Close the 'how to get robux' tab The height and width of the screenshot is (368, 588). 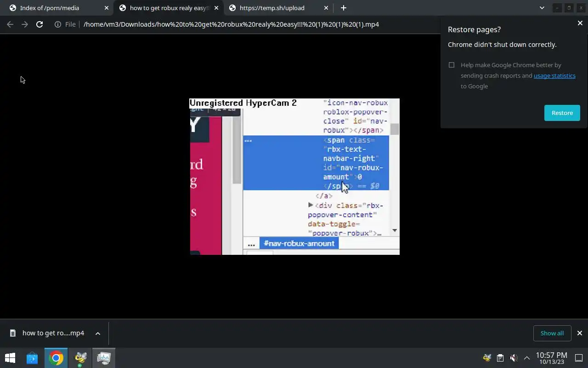coord(216,8)
